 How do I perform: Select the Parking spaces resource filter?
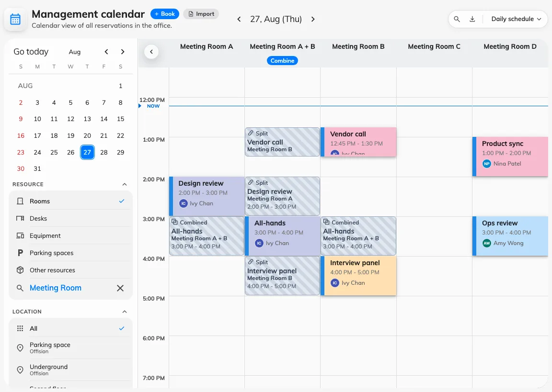pos(70,253)
